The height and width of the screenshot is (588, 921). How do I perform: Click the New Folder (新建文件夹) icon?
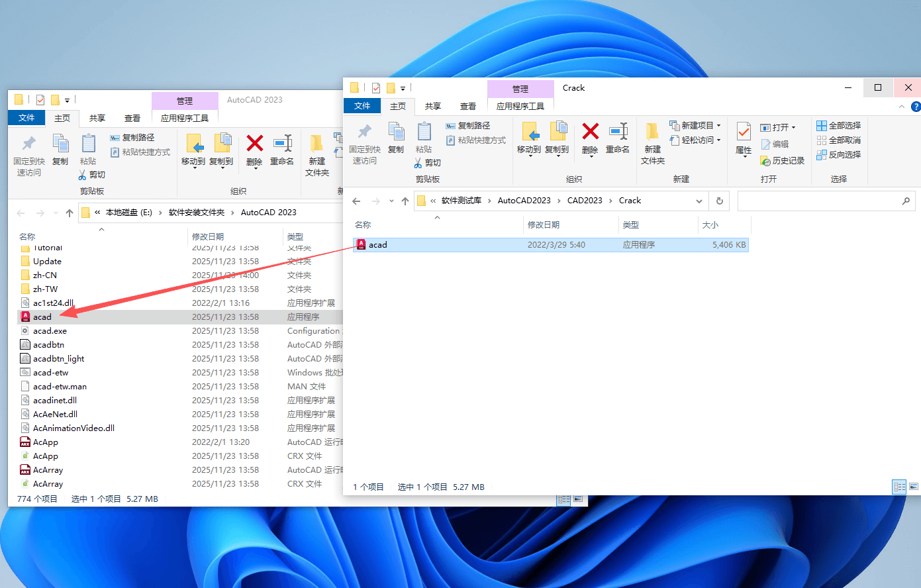coord(652,141)
